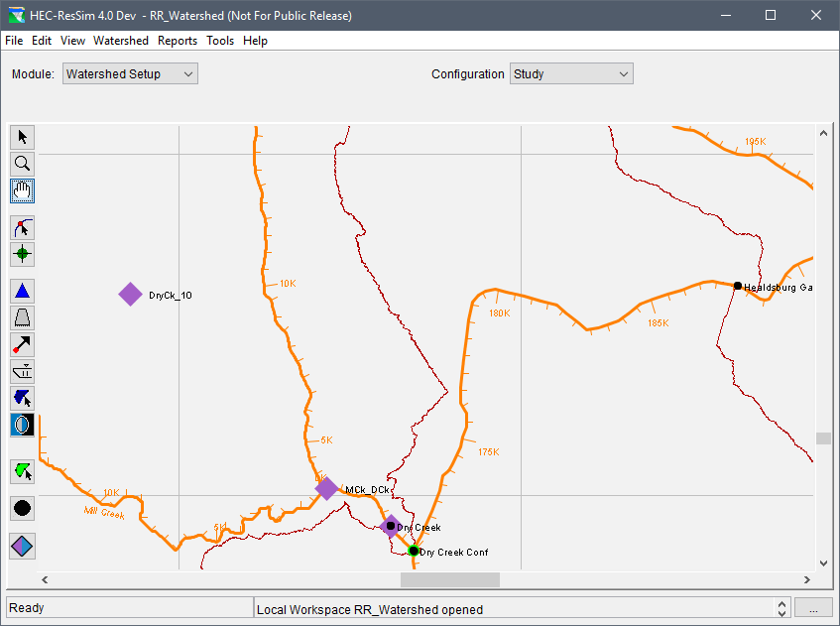Choose the hand pan tool

[22, 189]
